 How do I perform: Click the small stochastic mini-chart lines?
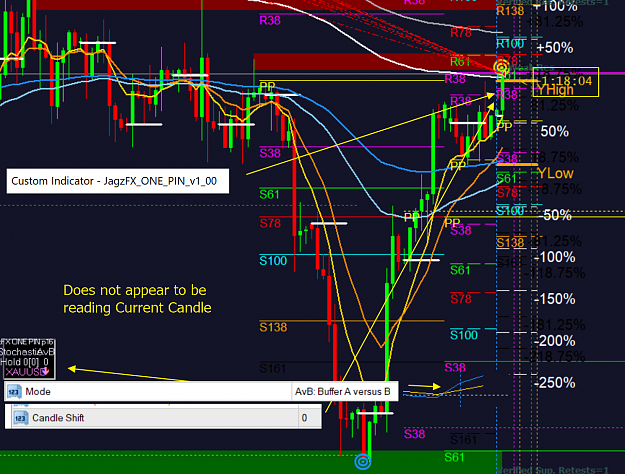tap(443, 387)
